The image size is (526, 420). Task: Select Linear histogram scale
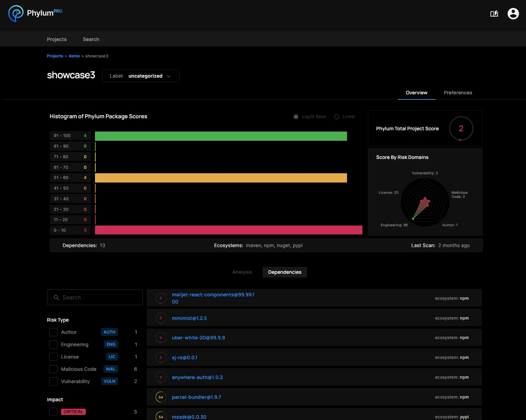tap(336, 117)
